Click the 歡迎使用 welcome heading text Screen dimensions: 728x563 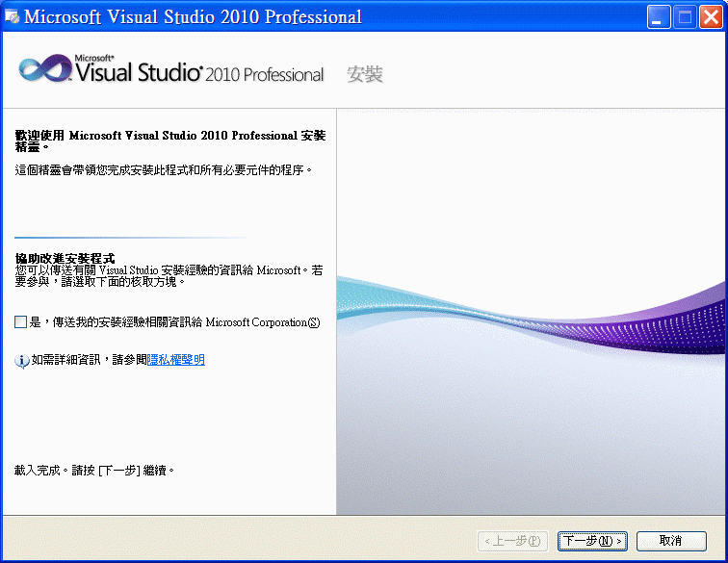[x=170, y=141]
